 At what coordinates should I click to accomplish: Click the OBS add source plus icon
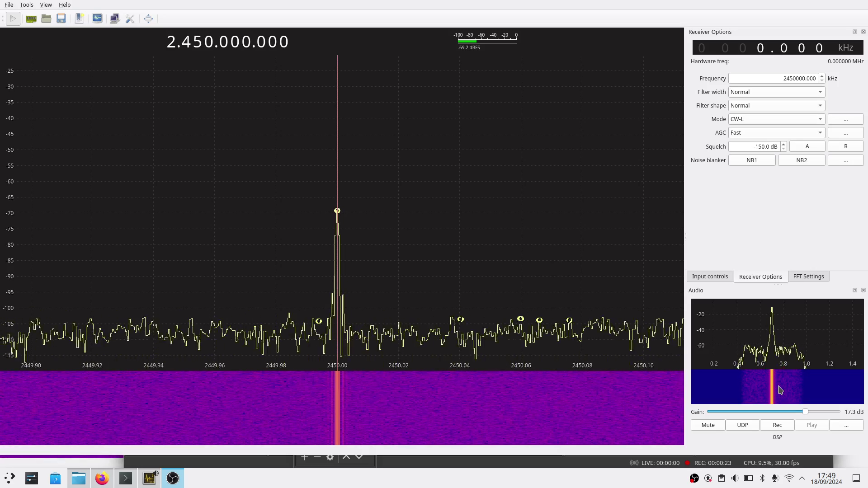[305, 457]
